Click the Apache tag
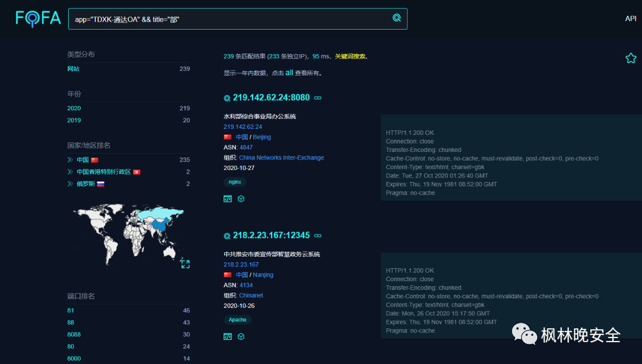Viewport: 642px width, 364px height. point(238,320)
